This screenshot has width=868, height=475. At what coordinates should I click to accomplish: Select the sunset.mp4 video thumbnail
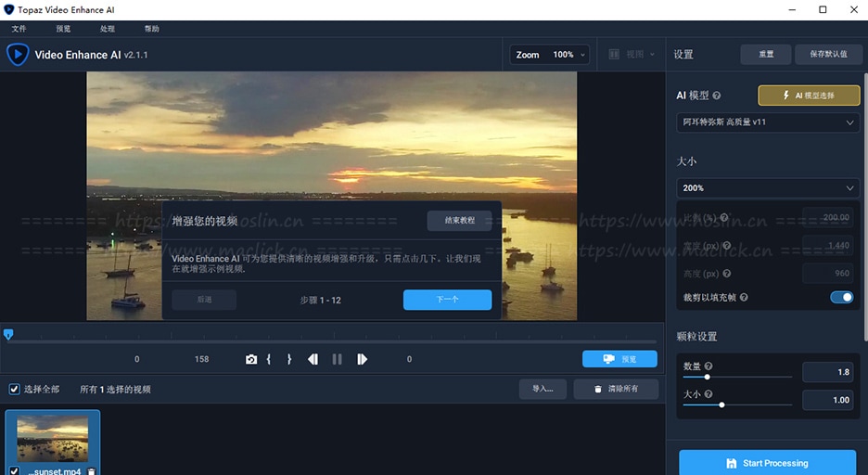(x=53, y=439)
